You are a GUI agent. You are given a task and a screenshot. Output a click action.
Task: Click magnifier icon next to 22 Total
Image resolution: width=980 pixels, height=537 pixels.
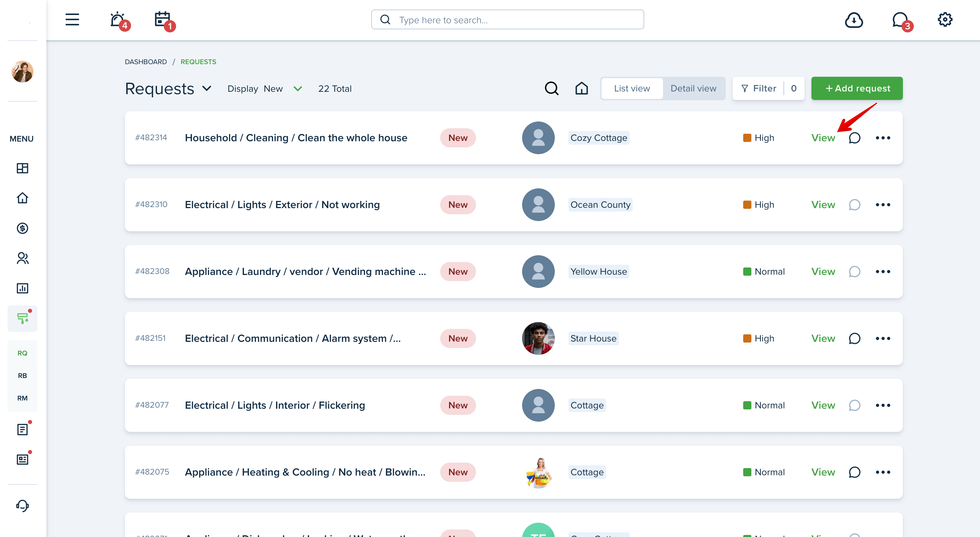(x=551, y=89)
